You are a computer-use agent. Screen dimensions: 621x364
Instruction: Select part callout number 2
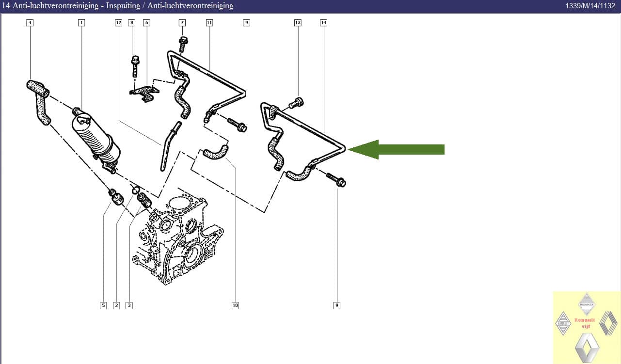(x=116, y=305)
